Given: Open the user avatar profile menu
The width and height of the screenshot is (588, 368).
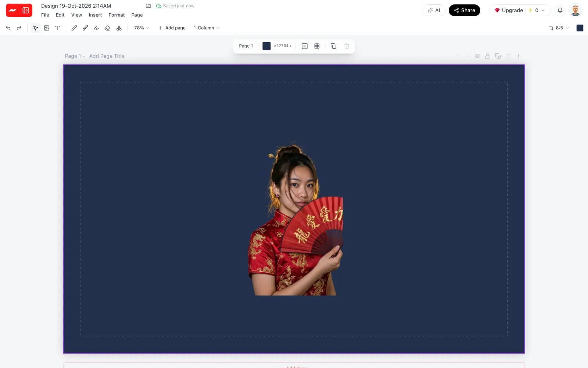Looking at the screenshot, I should click(x=576, y=10).
